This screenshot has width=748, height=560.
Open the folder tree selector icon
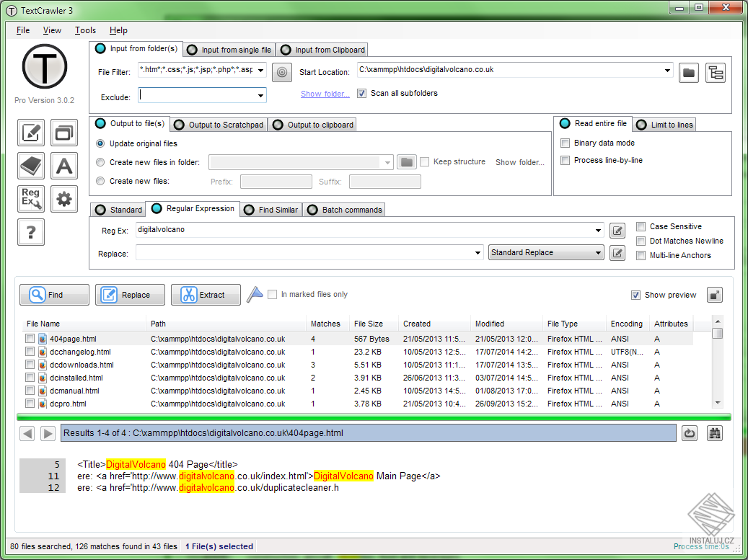click(716, 73)
